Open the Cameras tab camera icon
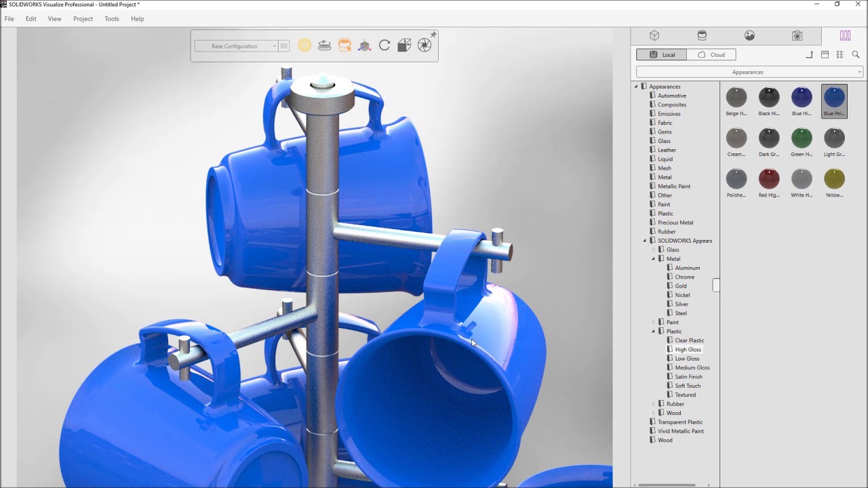Image resolution: width=868 pixels, height=488 pixels. coord(797,36)
